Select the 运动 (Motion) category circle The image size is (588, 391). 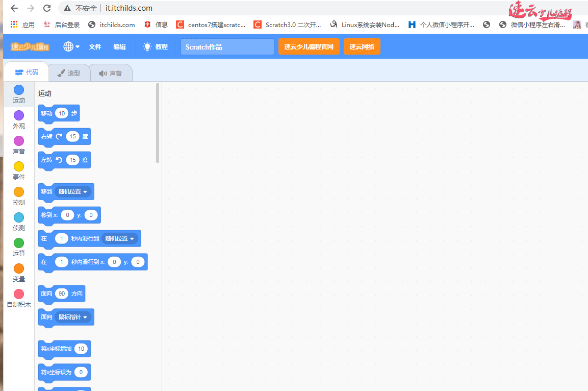click(19, 90)
